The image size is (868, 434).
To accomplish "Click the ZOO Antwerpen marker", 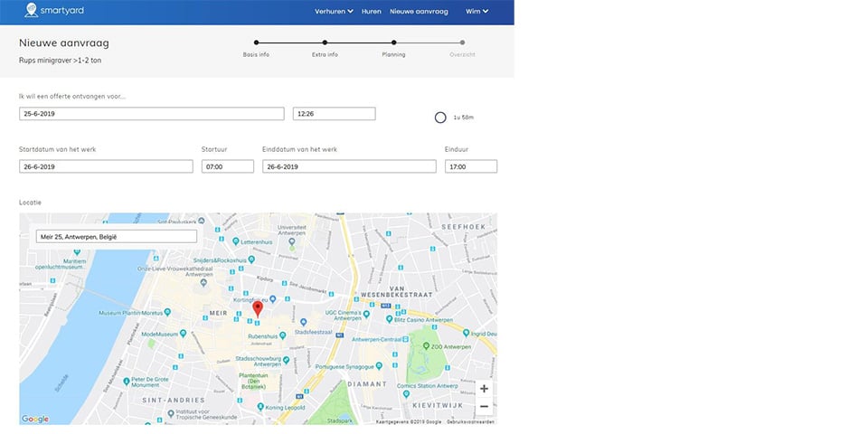I will [426, 346].
